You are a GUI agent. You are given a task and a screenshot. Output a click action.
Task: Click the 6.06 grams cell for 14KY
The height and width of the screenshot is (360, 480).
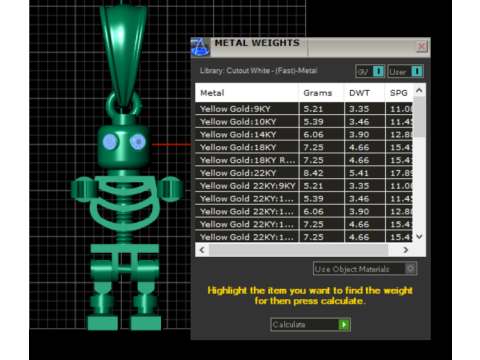pos(321,134)
